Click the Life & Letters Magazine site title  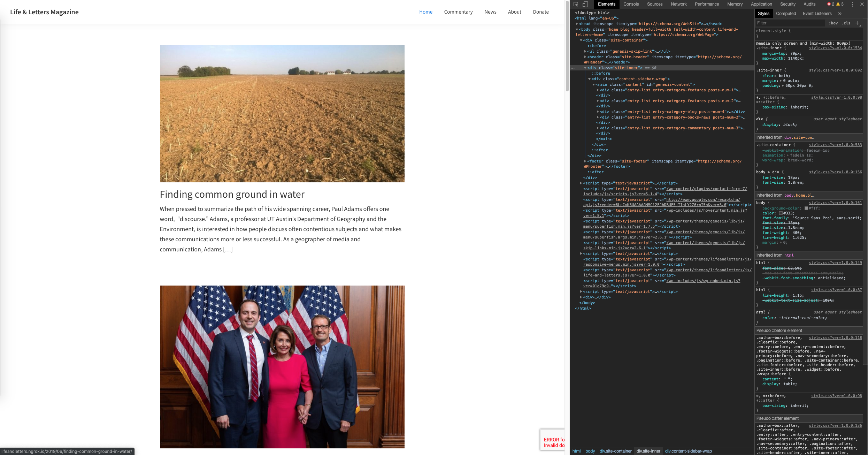(44, 12)
